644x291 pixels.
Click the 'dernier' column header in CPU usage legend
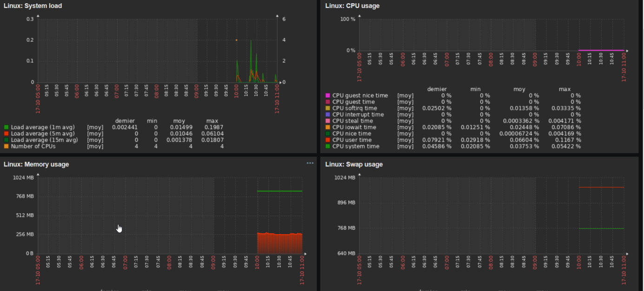[x=437, y=89]
